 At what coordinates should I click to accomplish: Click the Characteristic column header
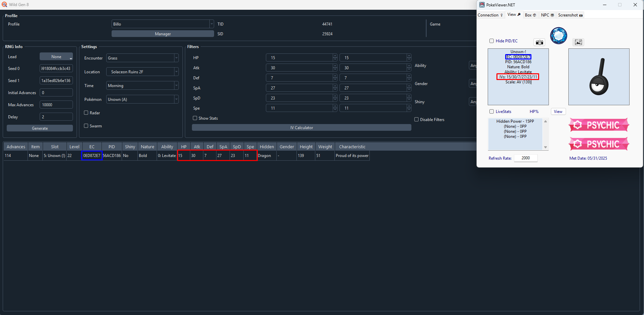(x=352, y=147)
